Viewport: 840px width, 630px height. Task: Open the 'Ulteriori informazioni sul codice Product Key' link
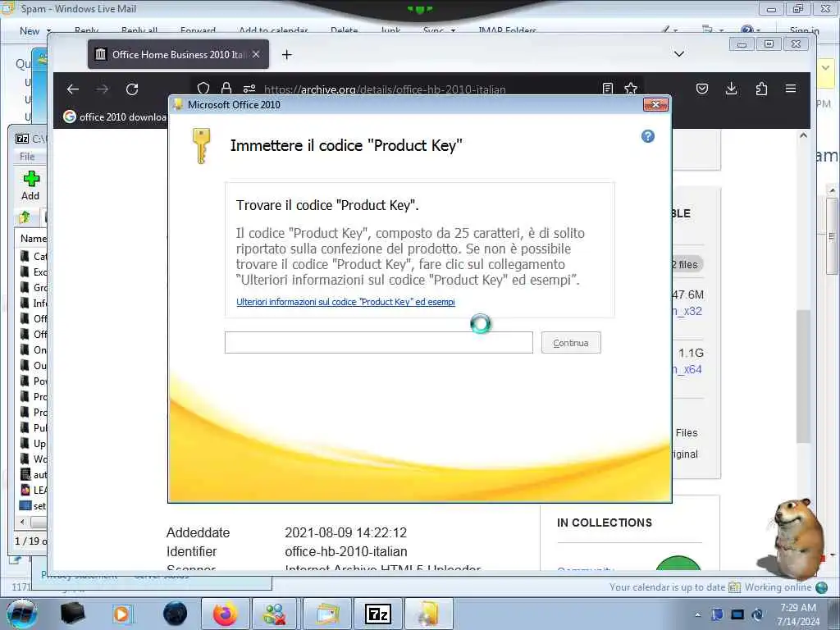345,302
